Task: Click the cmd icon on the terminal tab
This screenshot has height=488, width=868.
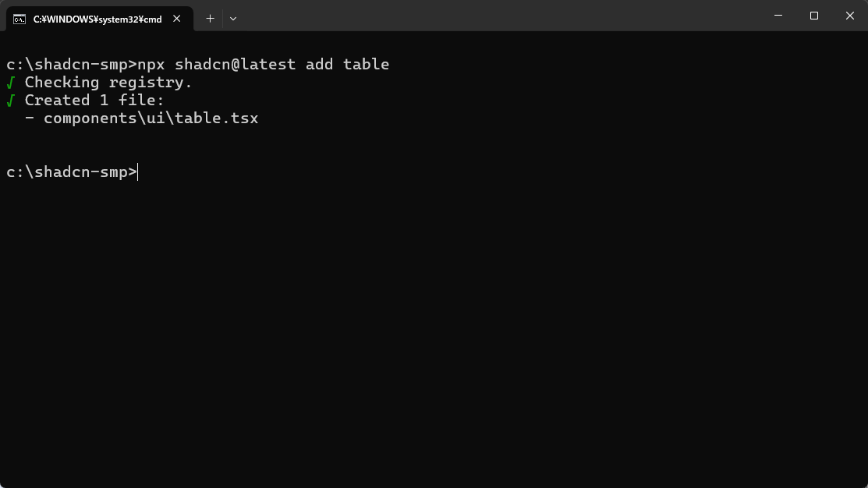Action: pyautogui.click(x=19, y=18)
